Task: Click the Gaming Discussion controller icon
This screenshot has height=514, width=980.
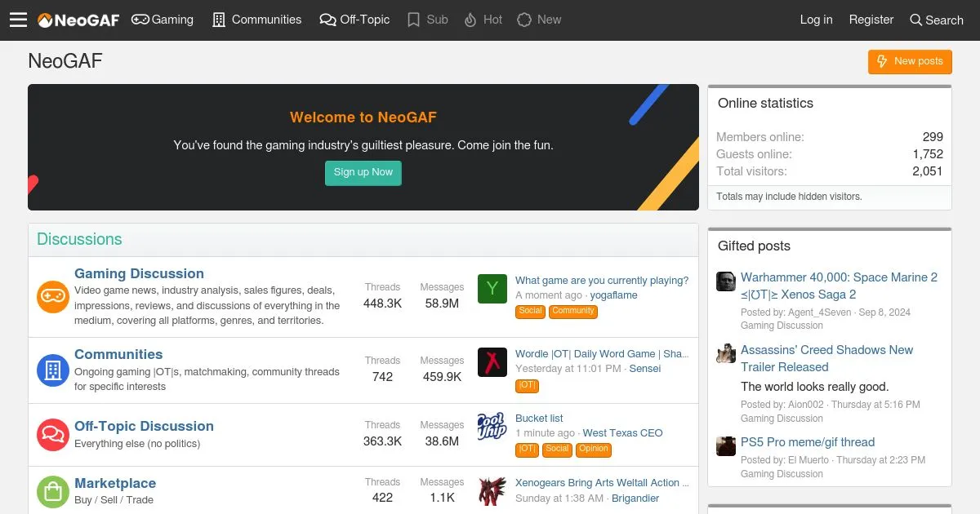Action: pos(53,296)
